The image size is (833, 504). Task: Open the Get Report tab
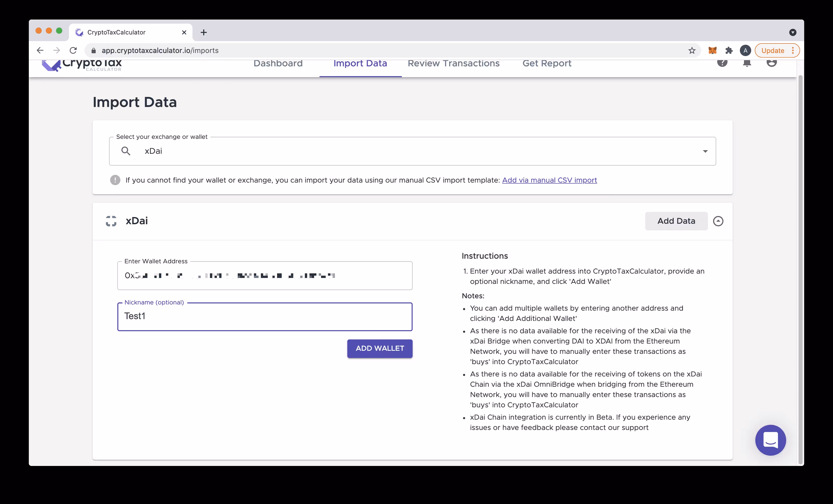click(x=547, y=64)
